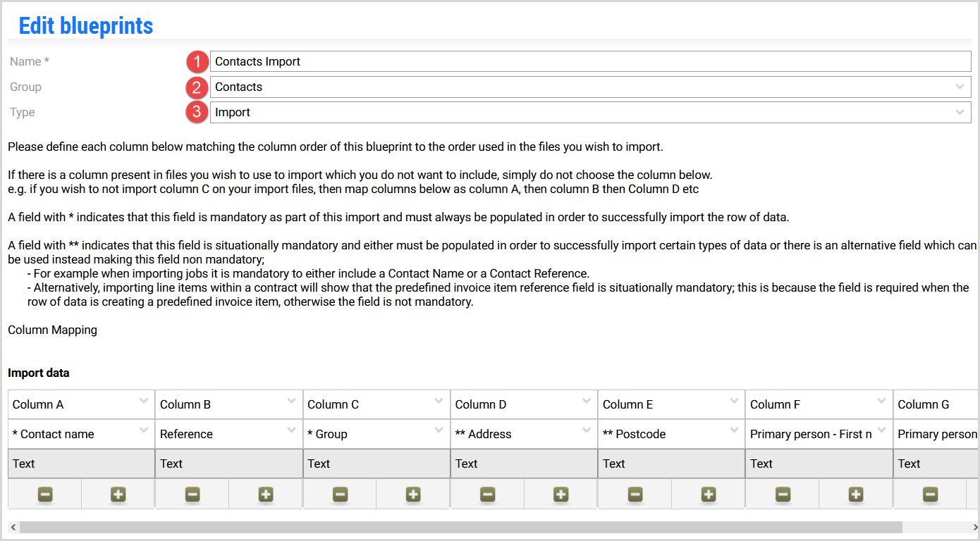The width and height of the screenshot is (980, 541).
Task: Expand the '** Address' field mapping dropdown
Action: (524, 434)
